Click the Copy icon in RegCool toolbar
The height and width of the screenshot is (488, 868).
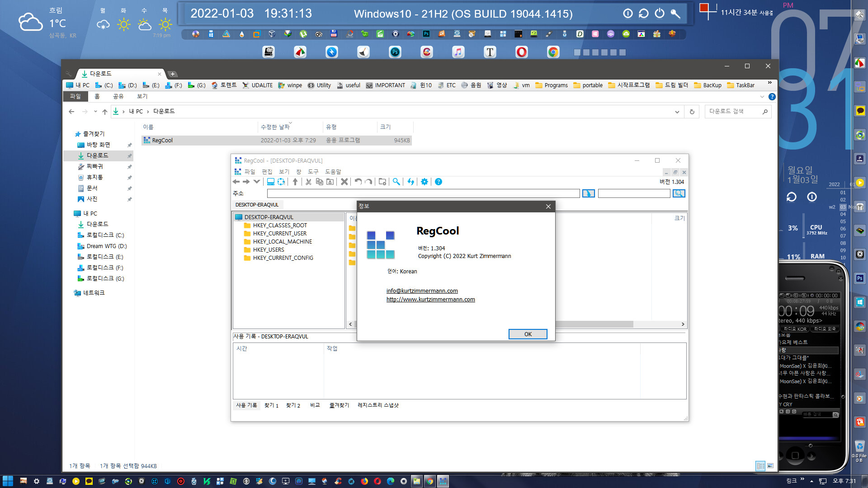pos(319,182)
